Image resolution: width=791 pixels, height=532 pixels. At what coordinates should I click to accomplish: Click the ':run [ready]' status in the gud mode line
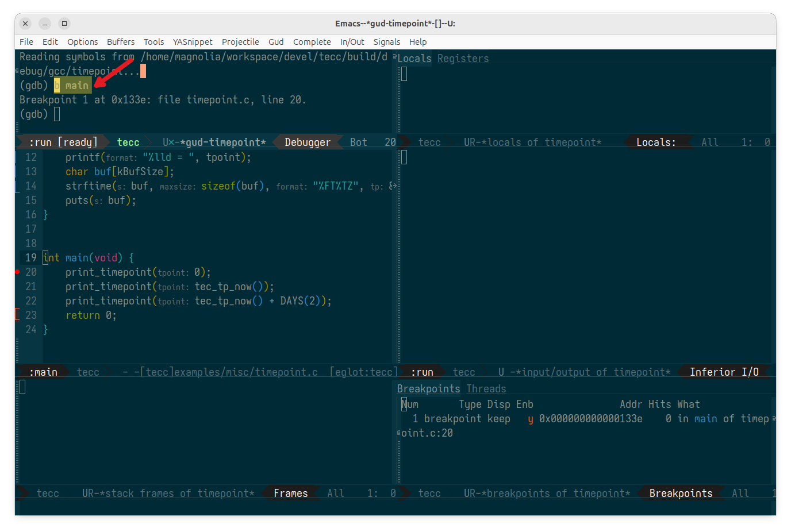63,142
